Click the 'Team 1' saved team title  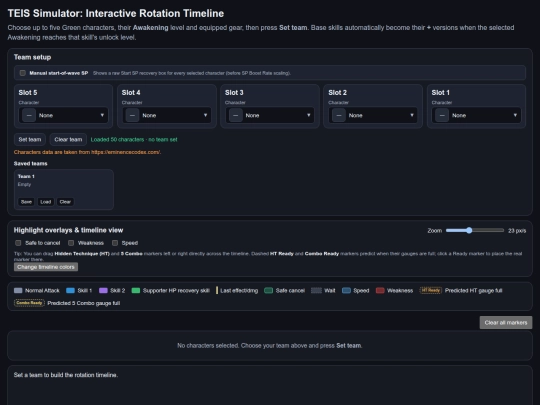pos(26,176)
